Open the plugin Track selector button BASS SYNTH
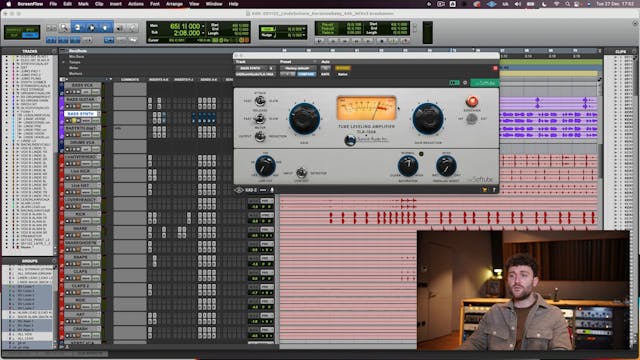This screenshot has height=360, width=640. tap(251, 68)
